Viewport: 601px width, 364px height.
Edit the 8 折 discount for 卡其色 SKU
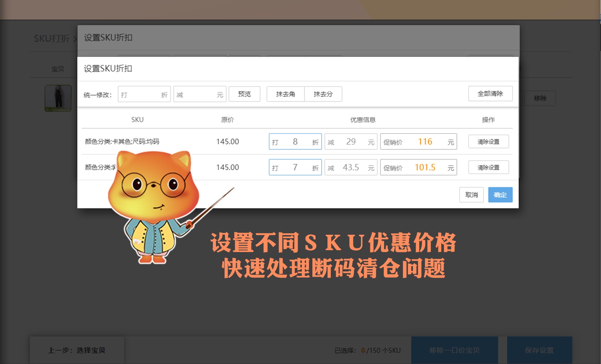coord(295,141)
